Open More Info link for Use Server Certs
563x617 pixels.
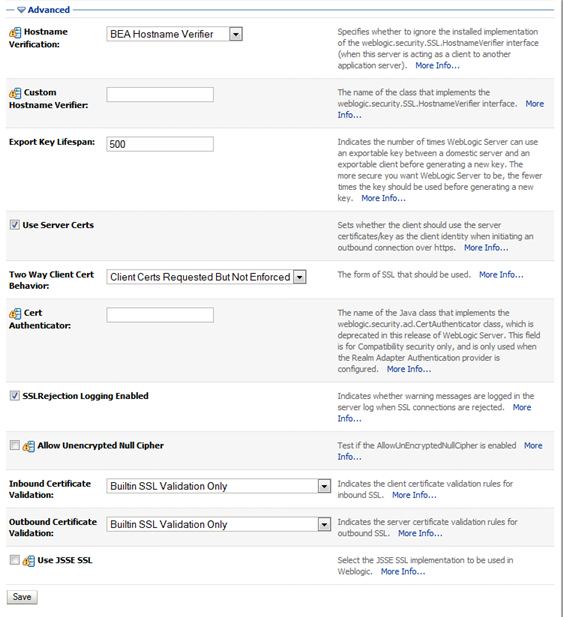point(486,248)
